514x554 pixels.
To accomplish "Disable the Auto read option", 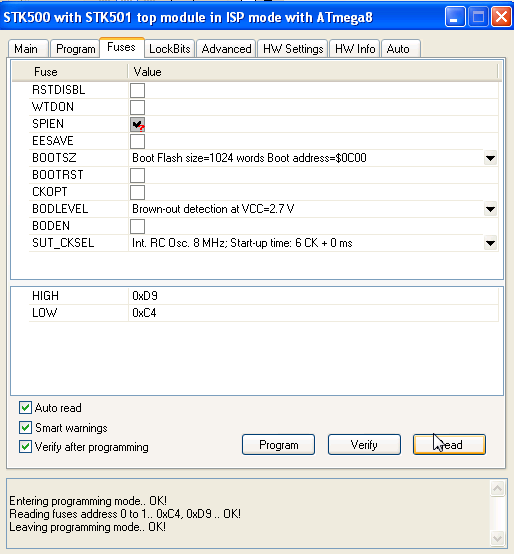I will 25,408.
